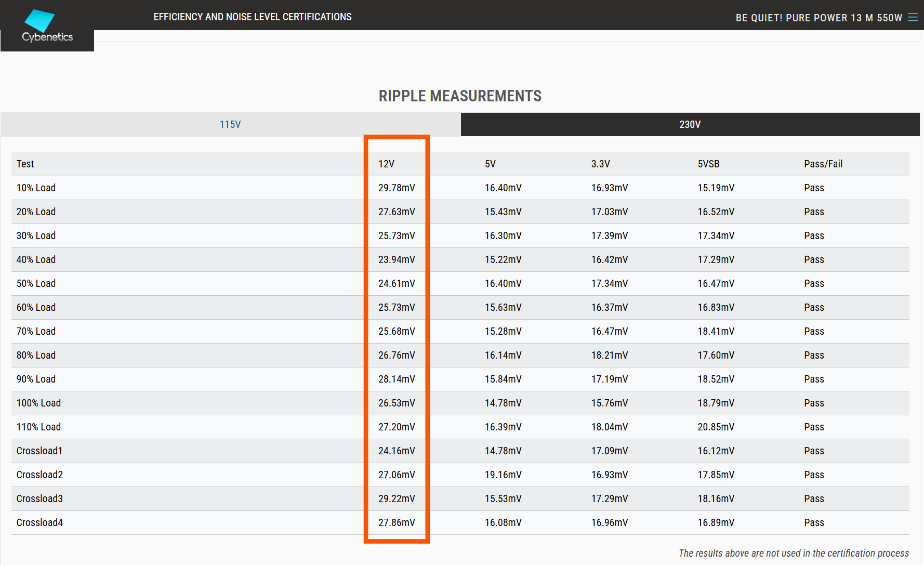Click the 20.85mV 5VSB value
Screen dimensions: 924x565
(x=716, y=427)
